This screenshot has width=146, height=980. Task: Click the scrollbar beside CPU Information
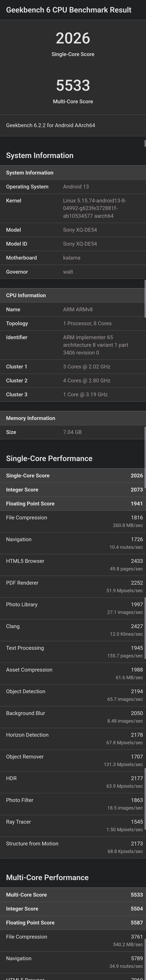pyautogui.click(x=145, y=299)
